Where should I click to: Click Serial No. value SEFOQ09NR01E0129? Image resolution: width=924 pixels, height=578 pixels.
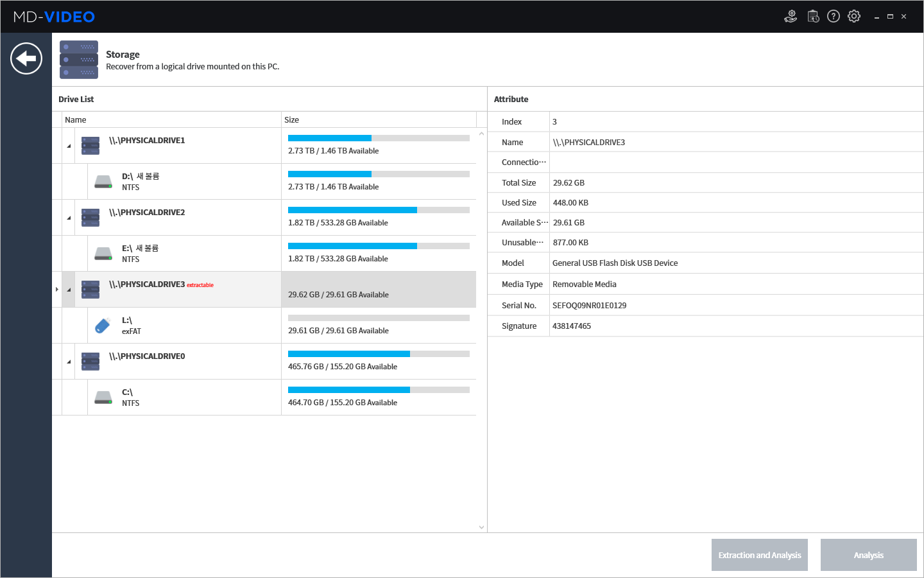(x=589, y=306)
